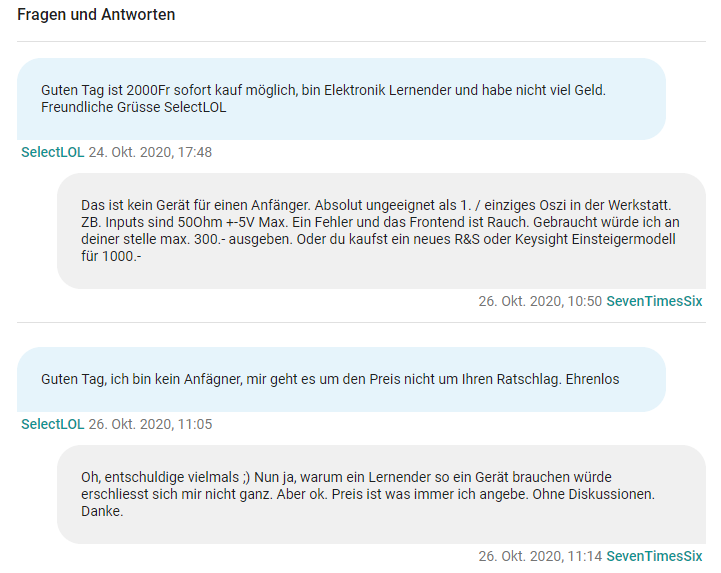Click 'Freundliche Grüsse SelectLOL' line in question
721x573 pixels.
(134, 107)
